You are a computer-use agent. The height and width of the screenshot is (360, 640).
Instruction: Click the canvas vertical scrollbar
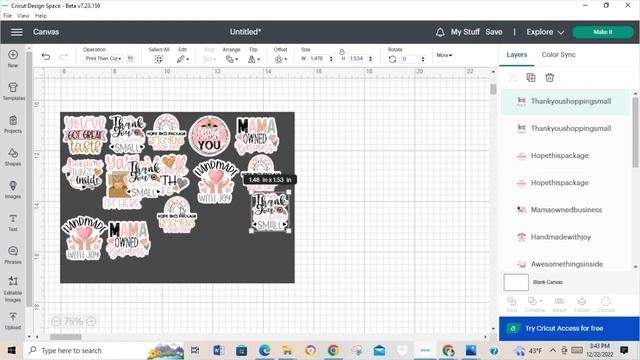point(493,89)
